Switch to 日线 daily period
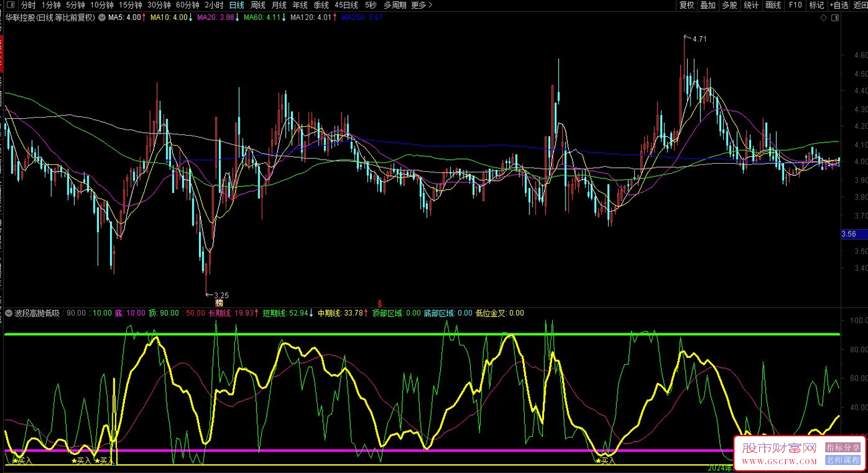The height and width of the screenshot is (473, 868). tap(236, 5)
